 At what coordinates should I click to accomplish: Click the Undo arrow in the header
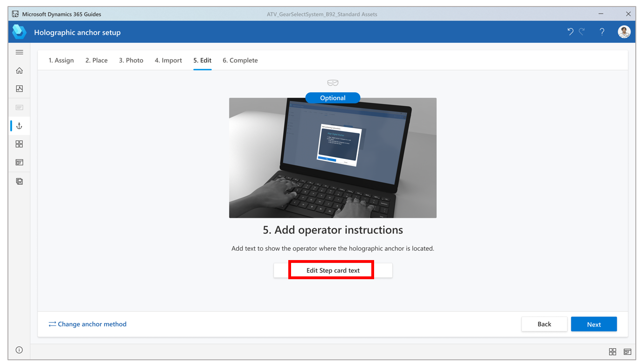(570, 32)
